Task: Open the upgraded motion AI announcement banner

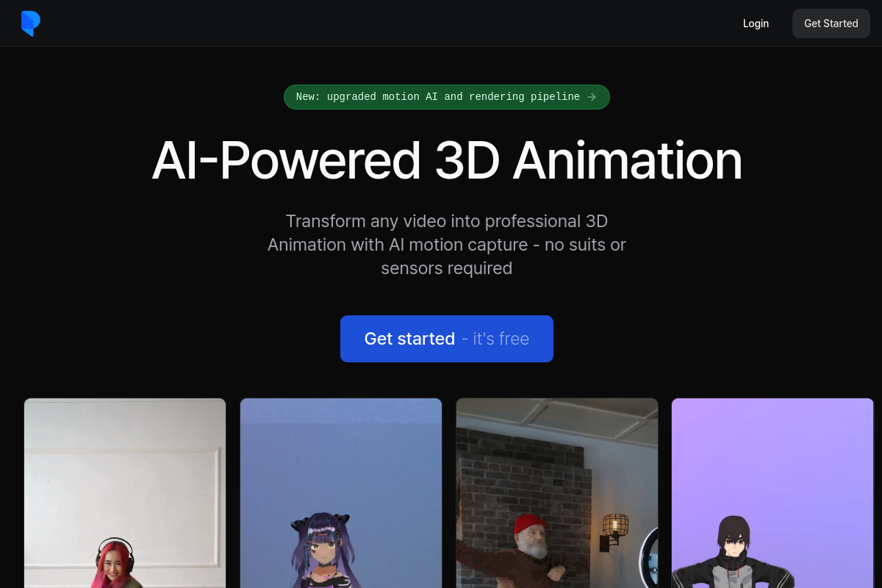Action: pyautogui.click(x=447, y=97)
